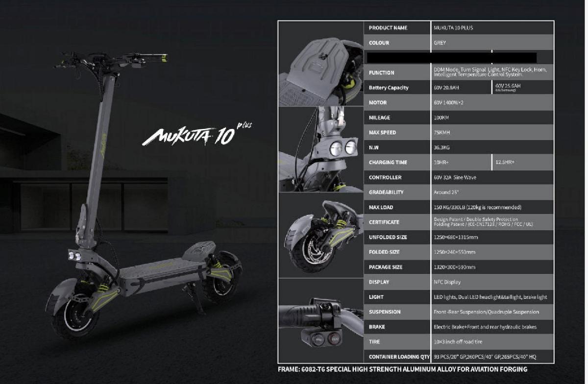This screenshot has height=384, width=588.
Task: Open the rear footrest deck close-up photo
Action: point(321,63)
